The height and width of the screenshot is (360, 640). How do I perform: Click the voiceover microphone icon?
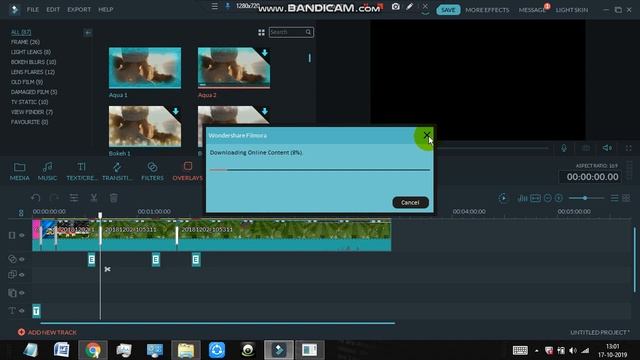(564, 148)
